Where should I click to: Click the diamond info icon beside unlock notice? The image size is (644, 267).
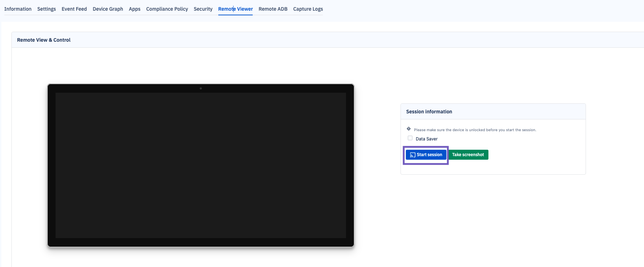click(x=409, y=129)
